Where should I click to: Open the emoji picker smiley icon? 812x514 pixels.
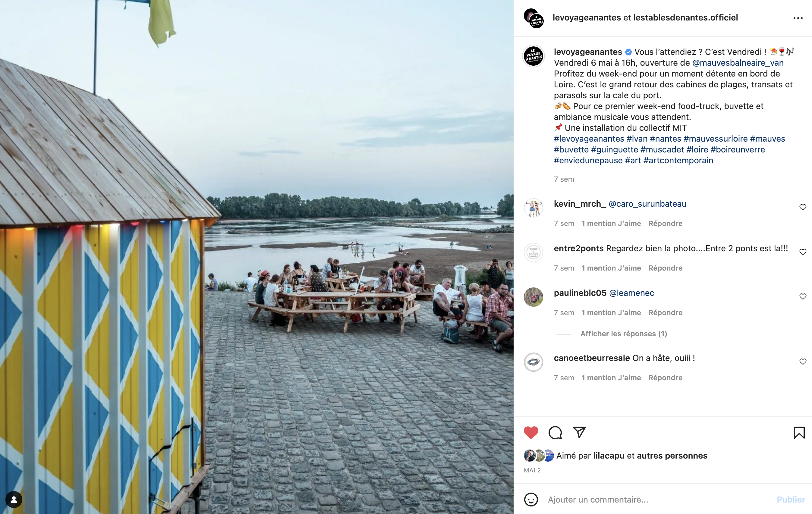coord(531,500)
